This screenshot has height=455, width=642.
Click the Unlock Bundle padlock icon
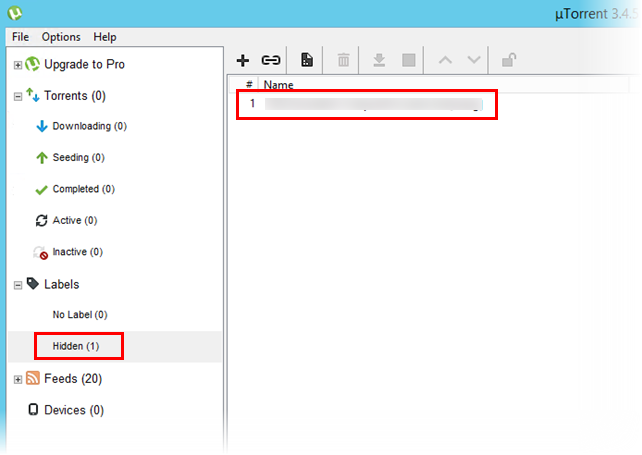point(509,60)
